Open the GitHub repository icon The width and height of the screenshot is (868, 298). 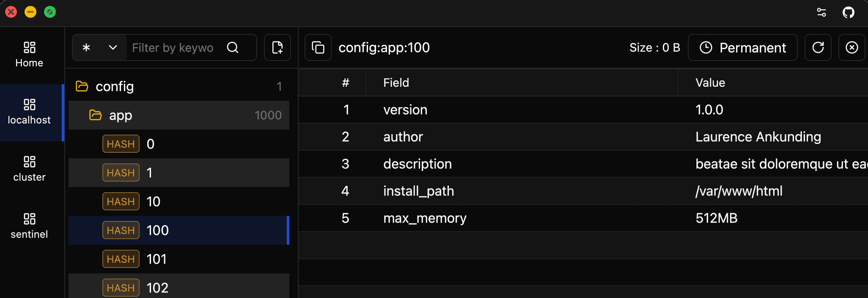(849, 13)
